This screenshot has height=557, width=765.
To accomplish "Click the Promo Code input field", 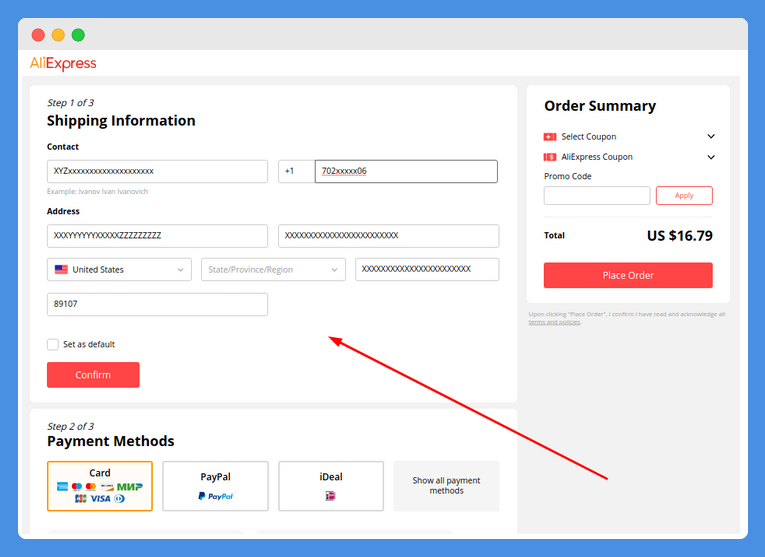I will [x=597, y=196].
